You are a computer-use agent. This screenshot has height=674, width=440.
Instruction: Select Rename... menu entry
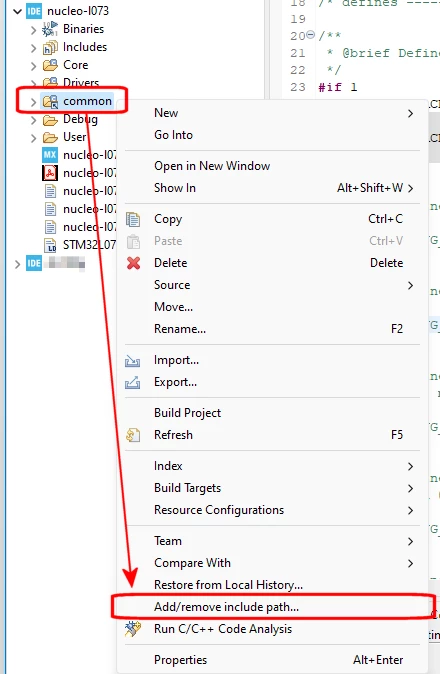tap(272, 329)
